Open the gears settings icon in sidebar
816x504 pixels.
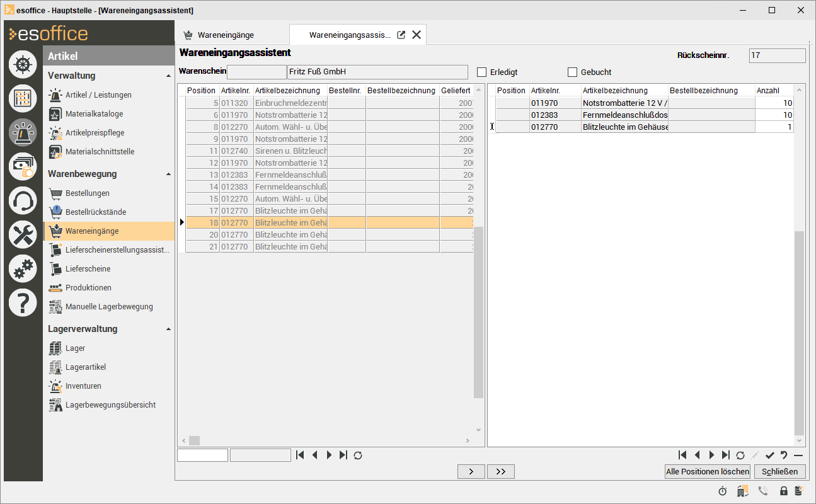click(x=23, y=269)
